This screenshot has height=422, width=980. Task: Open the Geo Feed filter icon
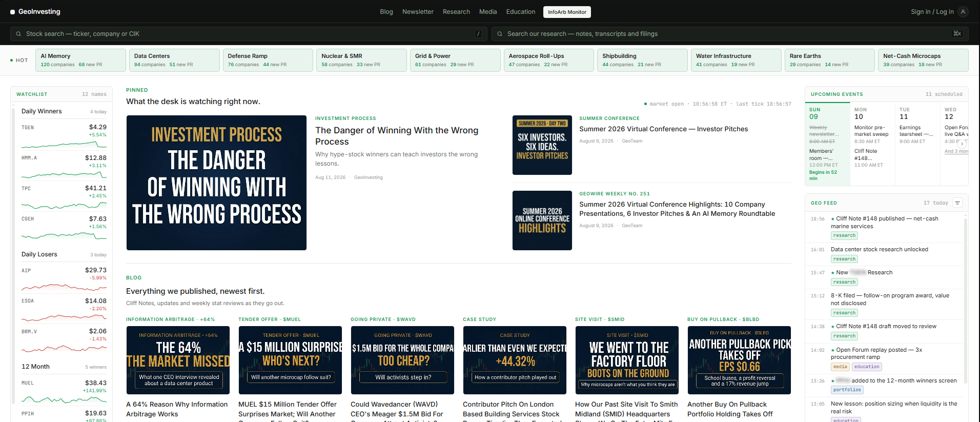tap(957, 203)
